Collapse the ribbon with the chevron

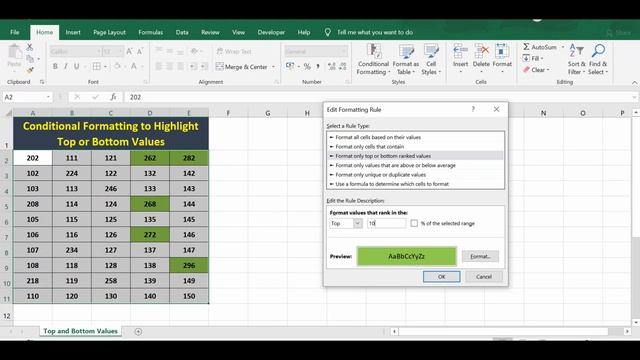[634, 82]
